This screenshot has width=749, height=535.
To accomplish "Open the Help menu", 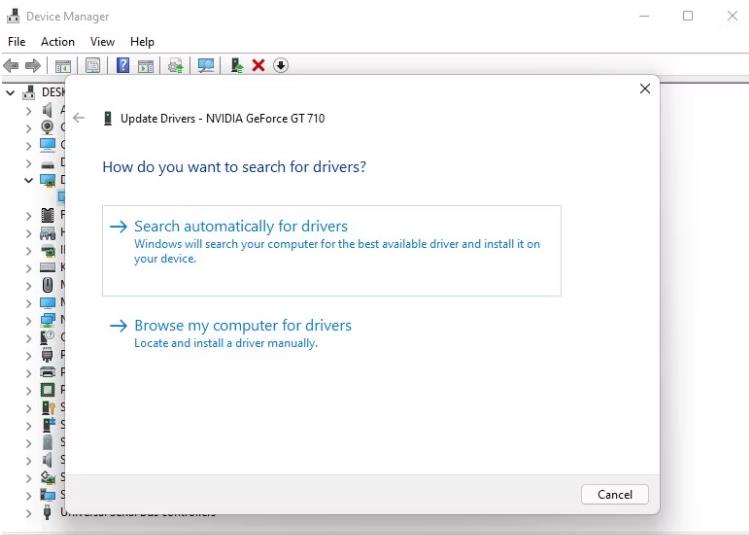I will click(x=142, y=42).
